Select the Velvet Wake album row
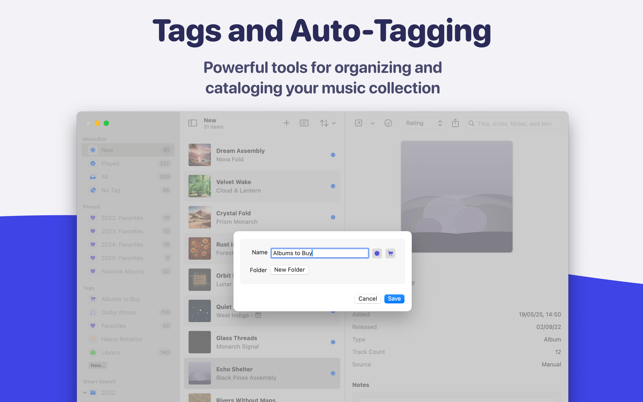Image resolution: width=643 pixels, height=402 pixels. tap(262, 186)
